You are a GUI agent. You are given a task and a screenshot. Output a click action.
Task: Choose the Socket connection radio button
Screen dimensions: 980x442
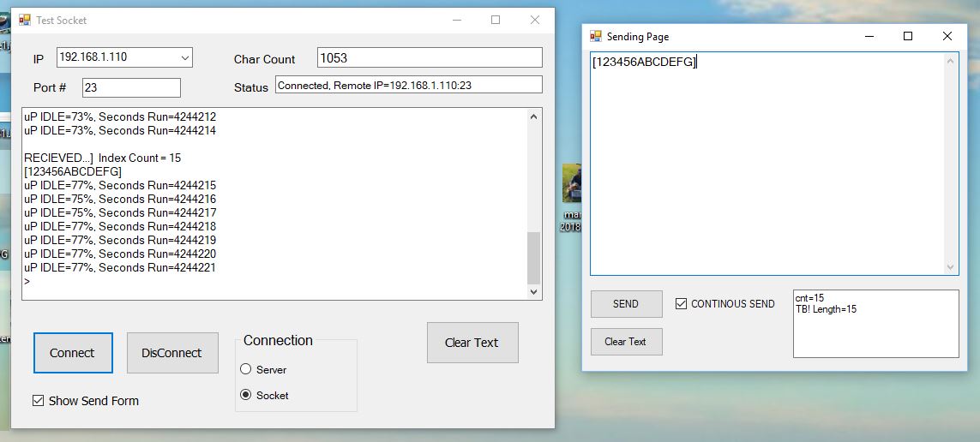pyautogui.click(x=246, y=395)
